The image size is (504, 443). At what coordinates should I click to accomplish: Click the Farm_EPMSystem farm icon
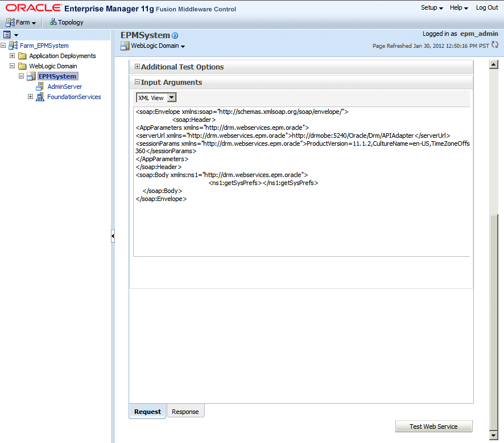tap(13, 46)
